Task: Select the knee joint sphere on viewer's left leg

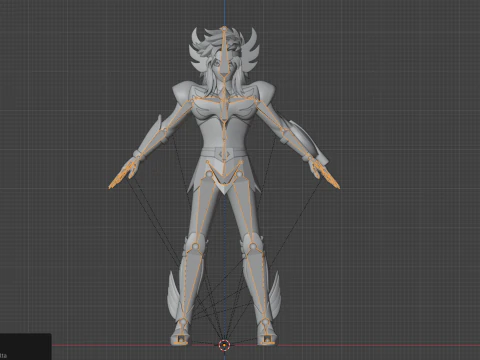Action: 195,246
